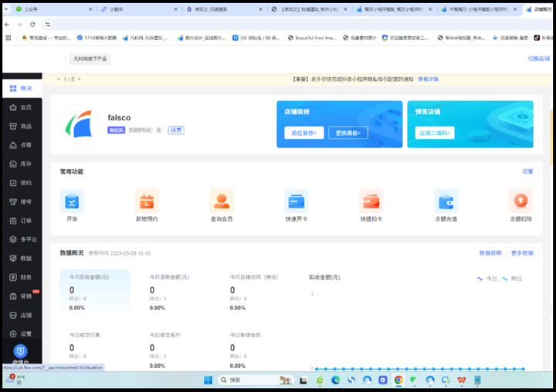Select the 快速开卡 card icon
Image resolution: width=556 pixels, height=392 pixels.
[x=296, y=201]
